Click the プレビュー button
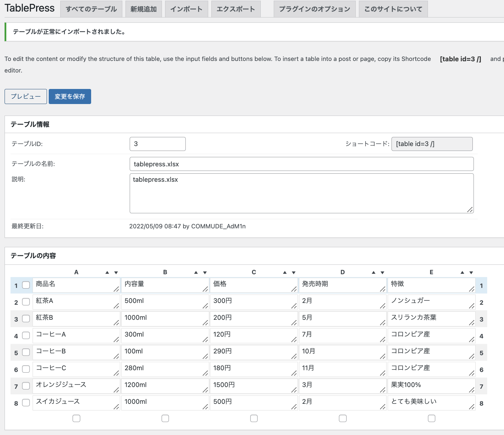 pos(26,96)
